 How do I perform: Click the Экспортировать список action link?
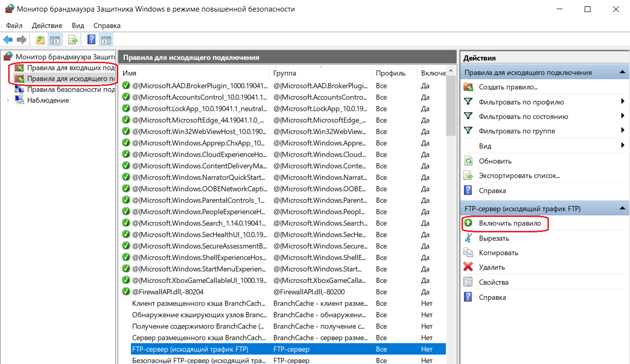pyautogui.click(x=519, y=175)
